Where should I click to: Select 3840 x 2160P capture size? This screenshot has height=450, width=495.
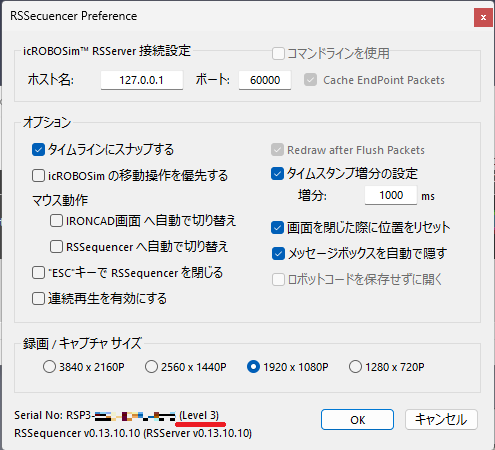49,367
